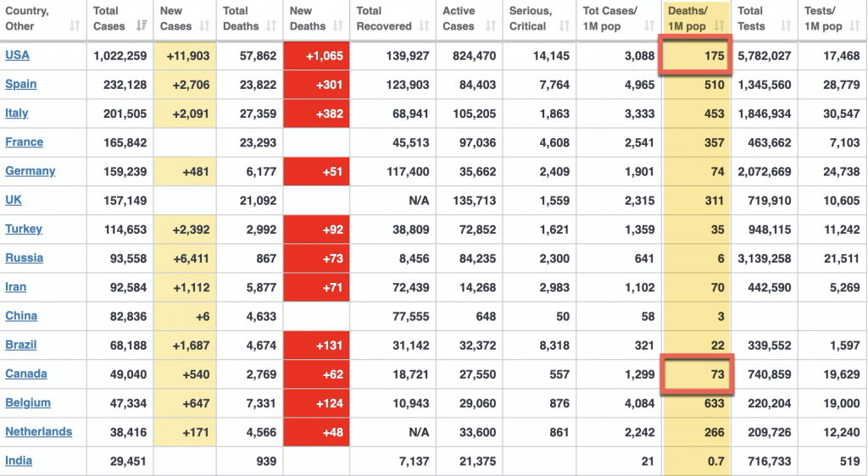The image size is (868, 476).
Task: Sort Deaths/1M pop column using arrows icon
Action: point(720,26)
